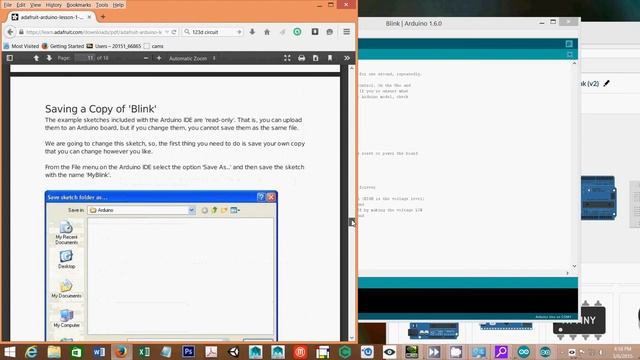Switch PDF viewer to presentation mode
Viewport: 640px width, 360px height.
287,58
